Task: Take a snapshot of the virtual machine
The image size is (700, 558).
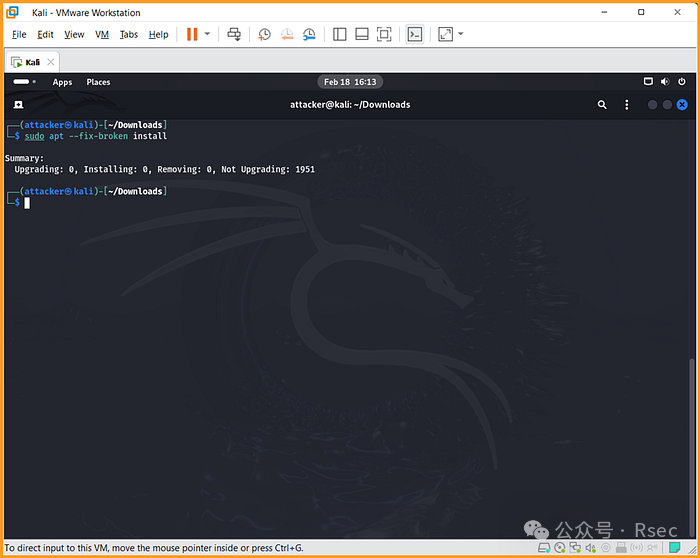Action: (264, 34)
